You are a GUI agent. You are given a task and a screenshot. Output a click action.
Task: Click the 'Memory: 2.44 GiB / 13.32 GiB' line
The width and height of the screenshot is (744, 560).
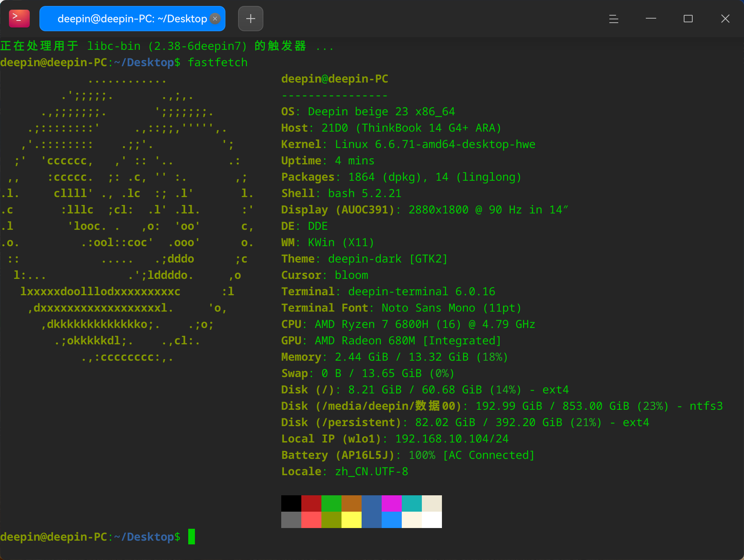coord(395,357)
